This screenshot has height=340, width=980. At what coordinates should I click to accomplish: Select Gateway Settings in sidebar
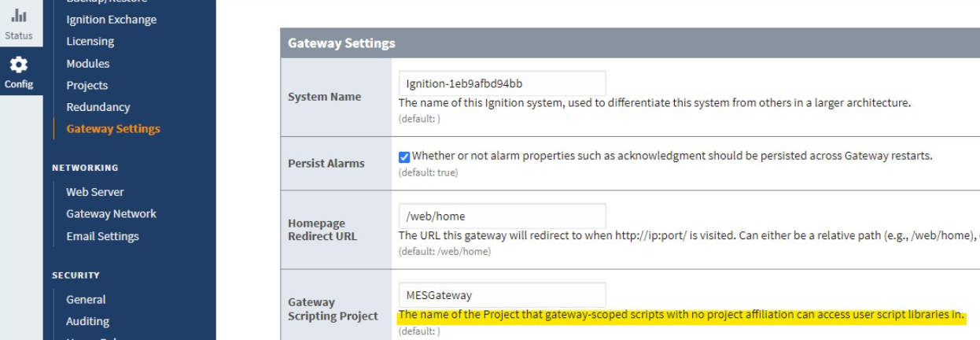click(x=112, y=128)
